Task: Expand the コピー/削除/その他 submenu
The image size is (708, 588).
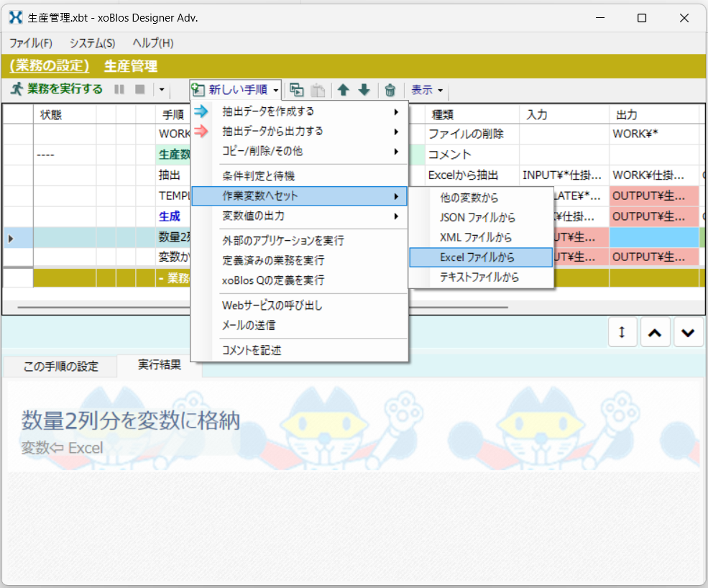Action: [x=299, y=151]
